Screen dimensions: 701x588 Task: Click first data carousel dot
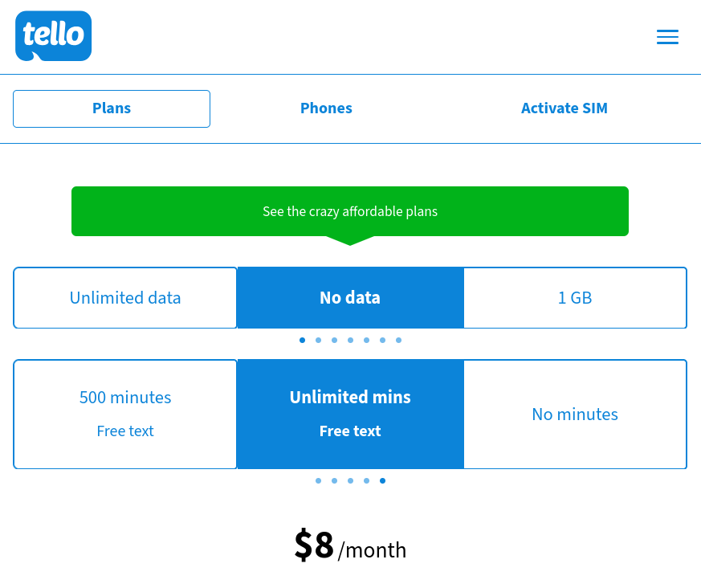click(302, 340)
